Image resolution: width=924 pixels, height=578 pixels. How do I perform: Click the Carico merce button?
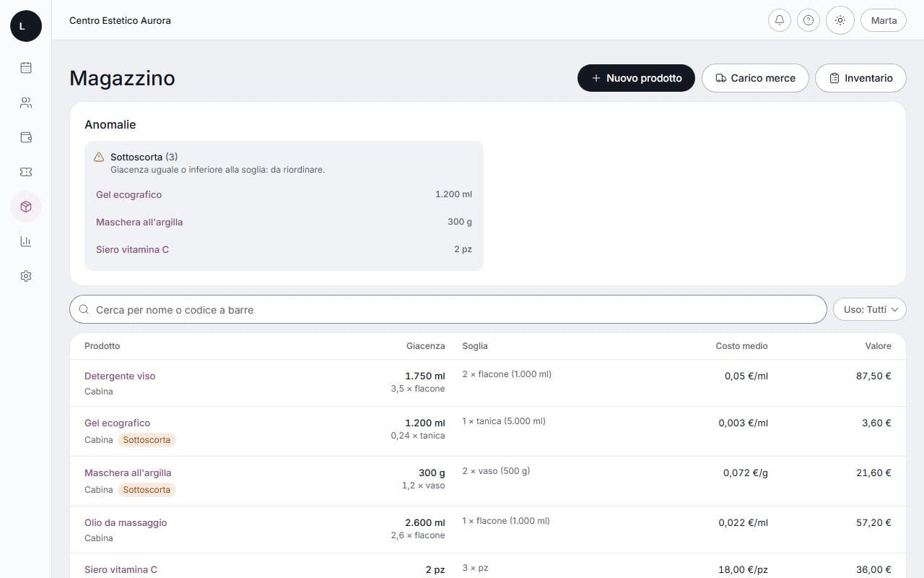coord(755,78)
